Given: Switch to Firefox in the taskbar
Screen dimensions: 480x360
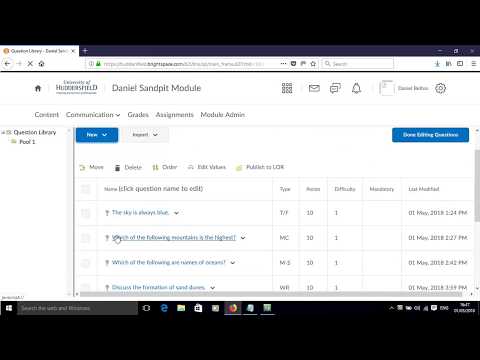Looking at the screenshot, I should click(233, 308).
